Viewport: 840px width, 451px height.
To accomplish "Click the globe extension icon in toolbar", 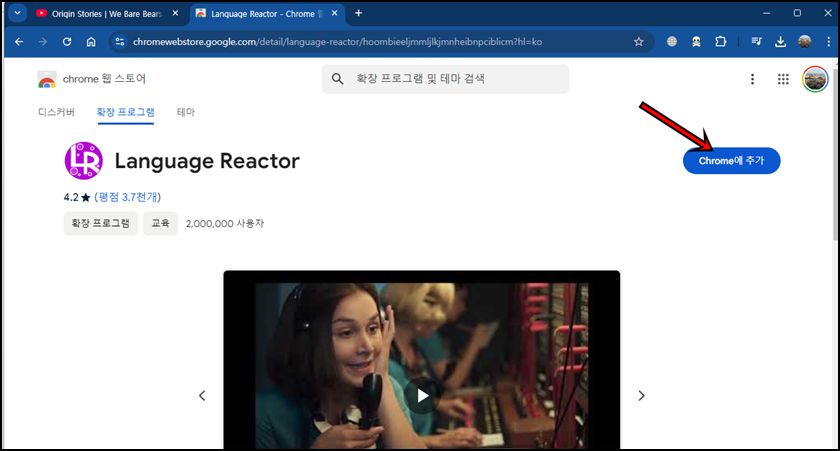I will 672,42.
